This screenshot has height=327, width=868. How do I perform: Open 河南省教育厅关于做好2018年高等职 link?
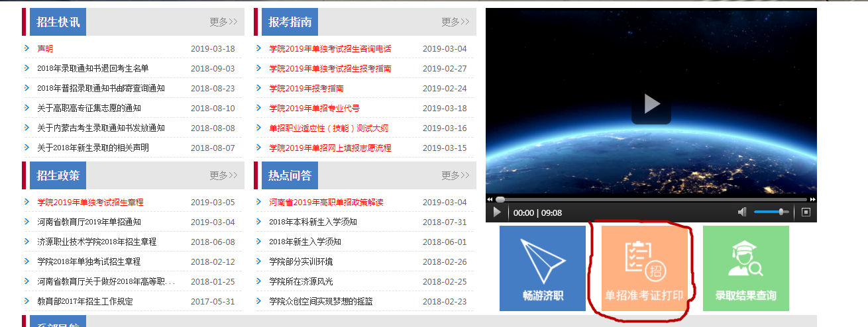pos(106,282)
